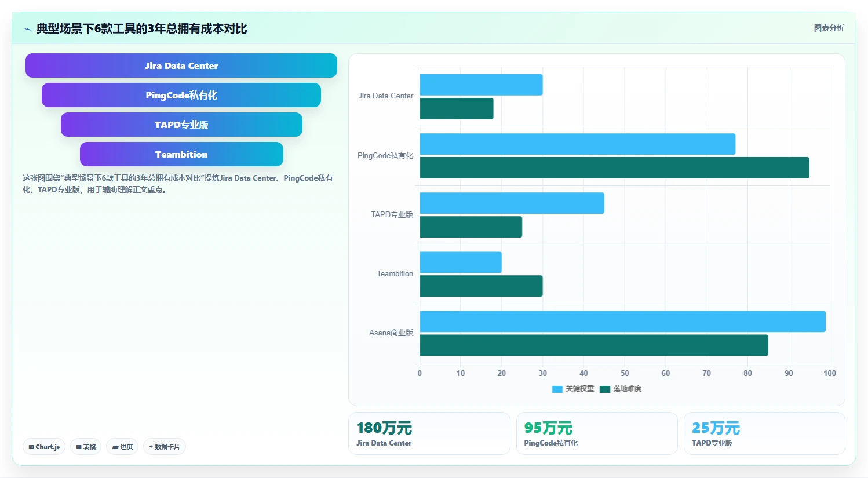
Task: Select the Jira Data Center funnel stage
Action: (x=181, y=65)
